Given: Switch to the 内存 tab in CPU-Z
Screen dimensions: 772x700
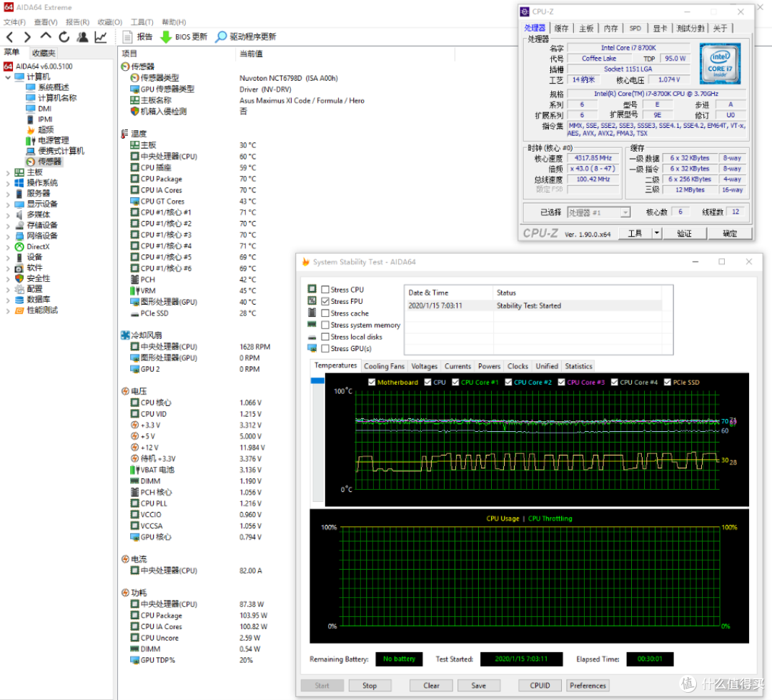Looking at the screenshot, I should (611, 28).
